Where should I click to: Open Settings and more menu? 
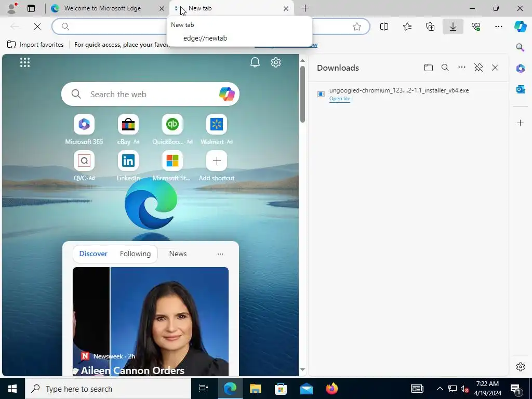point(499,26)
